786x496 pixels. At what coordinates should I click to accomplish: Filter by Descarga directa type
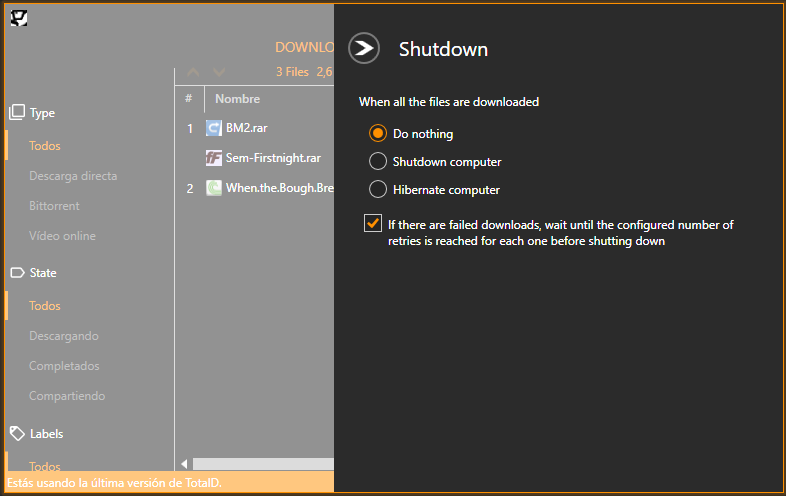[x=73, y=176]
